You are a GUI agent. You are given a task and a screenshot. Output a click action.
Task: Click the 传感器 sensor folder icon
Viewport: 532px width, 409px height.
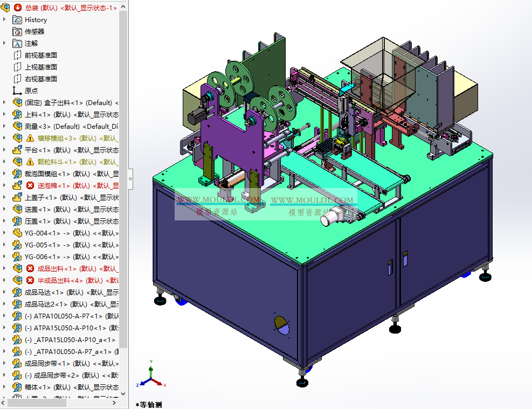point(16,31)
